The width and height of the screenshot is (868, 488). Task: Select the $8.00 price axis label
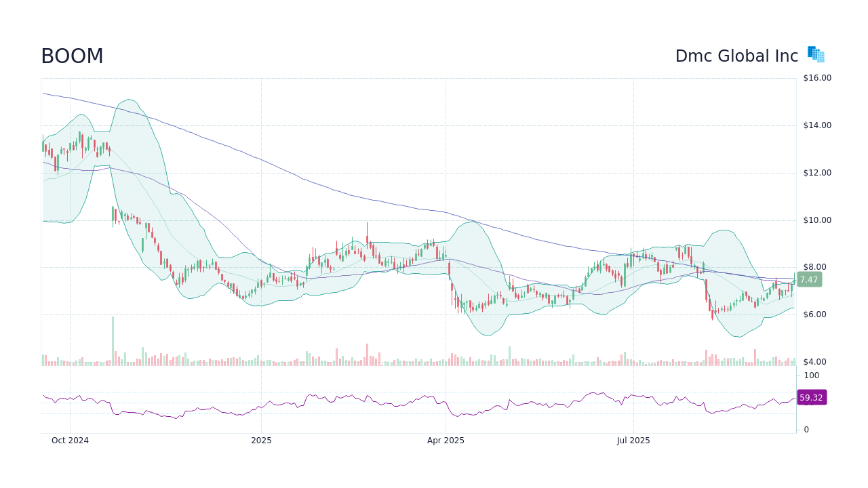[814, 267]
